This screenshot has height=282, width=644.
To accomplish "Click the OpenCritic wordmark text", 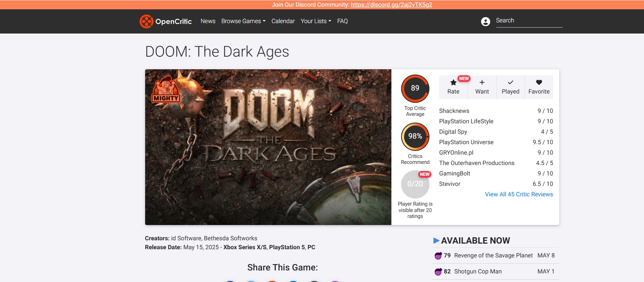I will tap(173, 22).
